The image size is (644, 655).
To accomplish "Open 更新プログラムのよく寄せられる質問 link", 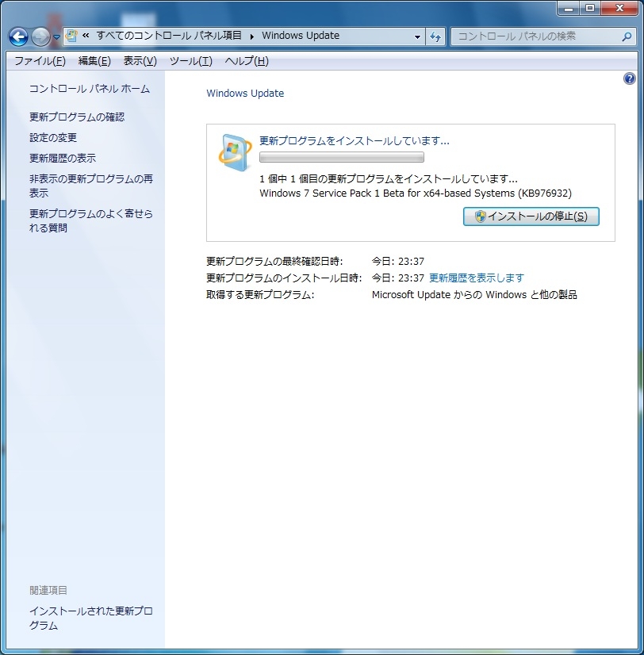I will point(91,220).
